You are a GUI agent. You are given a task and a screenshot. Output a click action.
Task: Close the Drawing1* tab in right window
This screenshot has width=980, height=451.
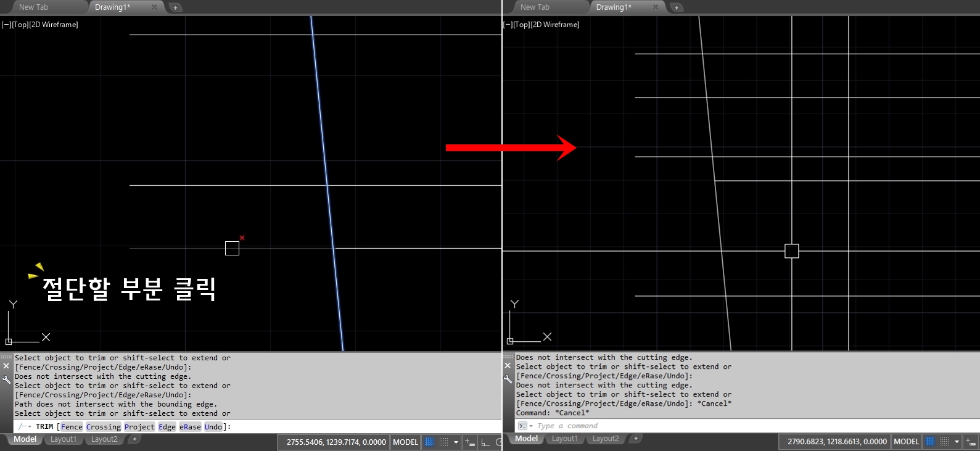(656, 7)
